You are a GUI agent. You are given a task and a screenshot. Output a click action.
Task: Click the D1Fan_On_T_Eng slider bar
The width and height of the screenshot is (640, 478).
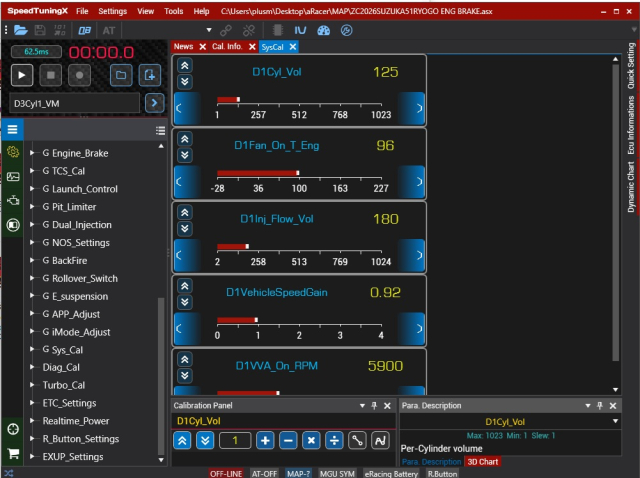pyautogui.click(x=299, y=173)
